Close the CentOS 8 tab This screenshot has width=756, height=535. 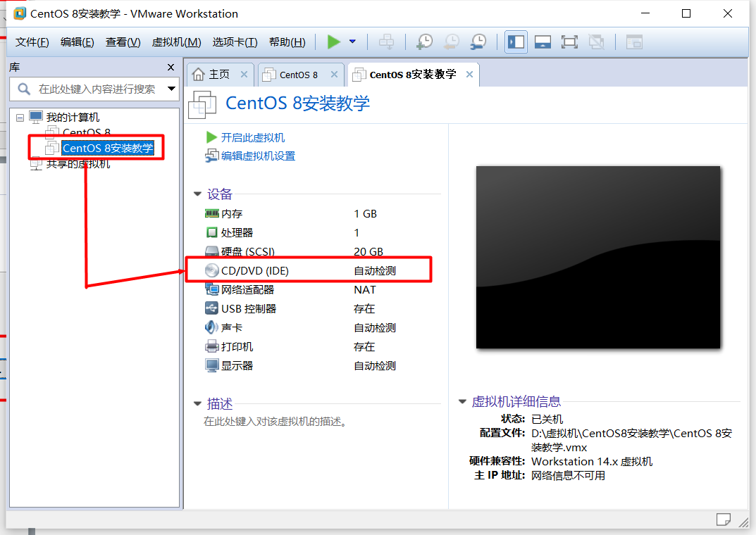[x=334, y=74]
